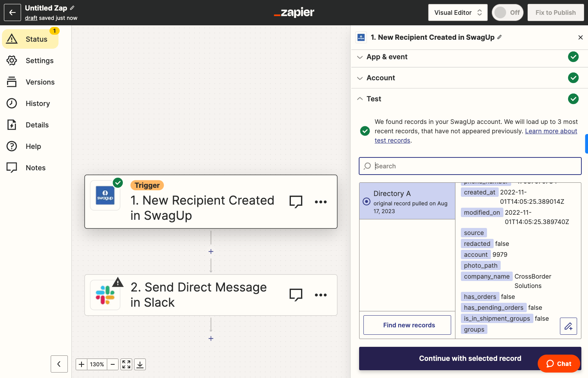Image resolution: width=588 pixels, height=378 pixels.
Task: Select Directory A record radio button
Action: coord(367,201)
